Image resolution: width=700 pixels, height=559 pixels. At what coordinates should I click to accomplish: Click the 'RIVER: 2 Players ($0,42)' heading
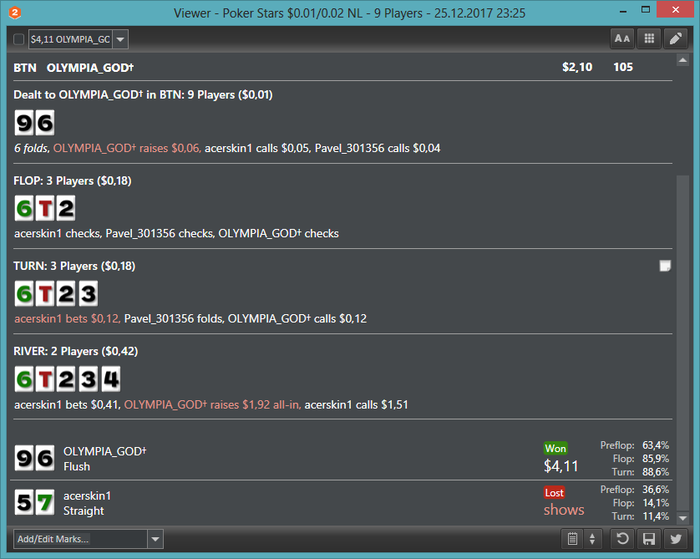75,351
